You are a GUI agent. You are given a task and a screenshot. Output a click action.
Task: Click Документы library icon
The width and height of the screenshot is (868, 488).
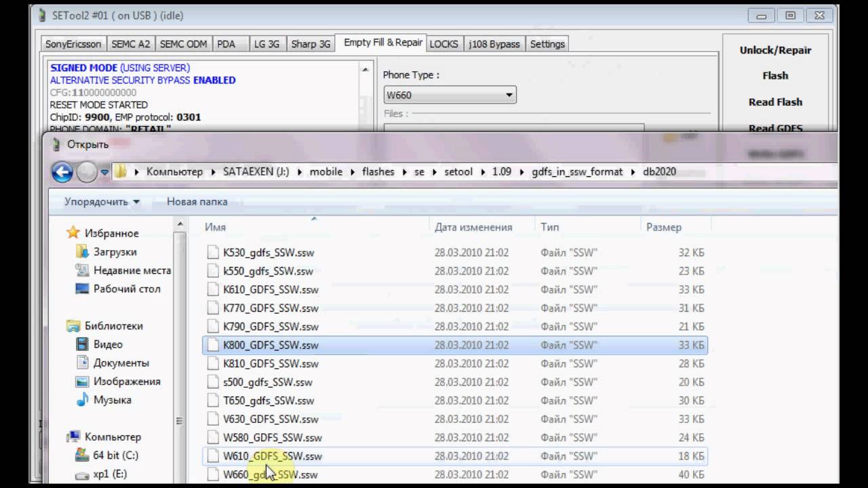(x=82, y=363)
